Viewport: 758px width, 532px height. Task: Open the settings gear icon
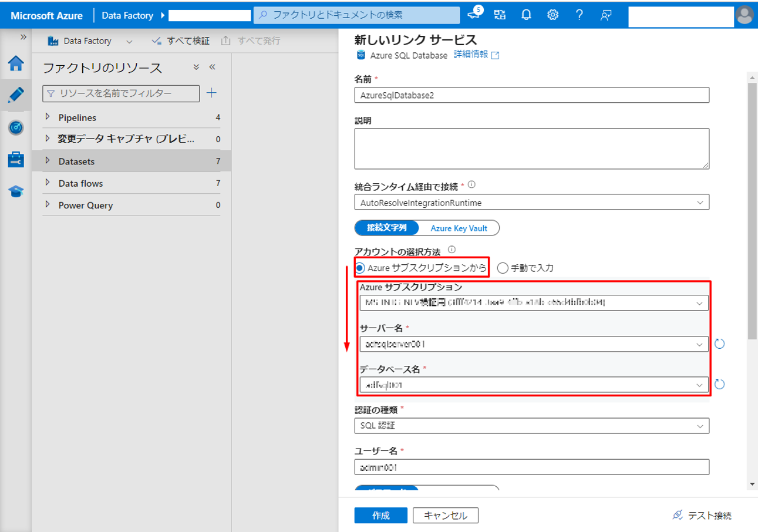(x=553, y=15)
